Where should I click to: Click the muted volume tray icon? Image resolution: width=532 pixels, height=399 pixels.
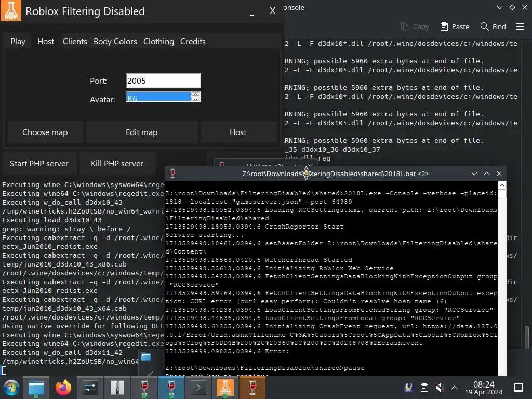440,388
